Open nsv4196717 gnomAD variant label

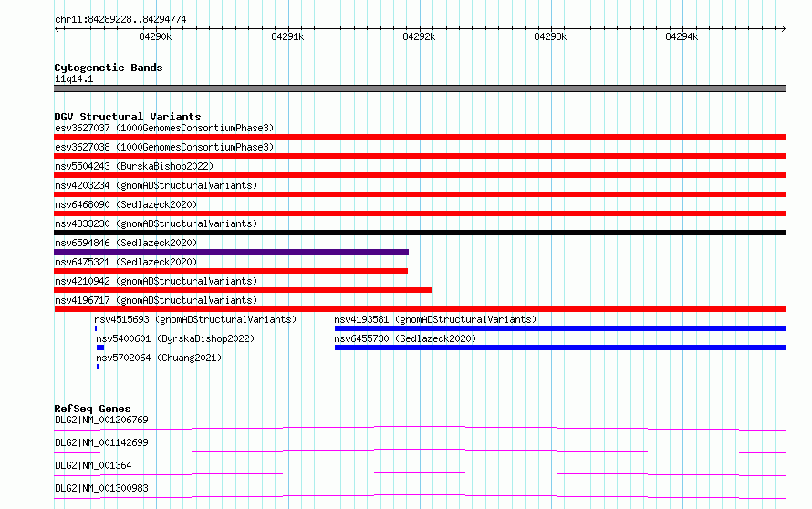(156, 300)
